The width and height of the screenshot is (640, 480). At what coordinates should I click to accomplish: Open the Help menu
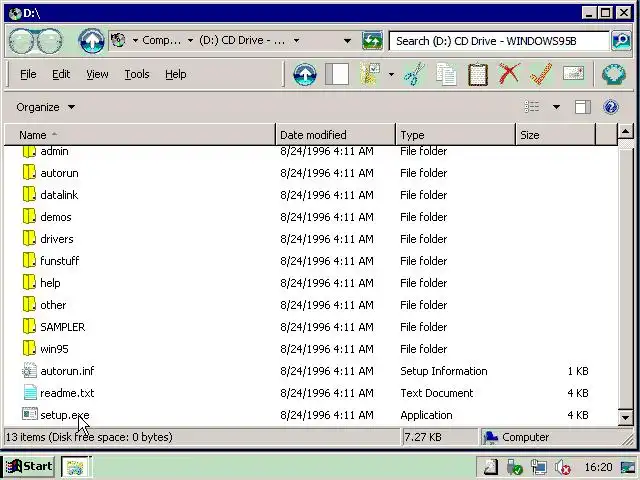coord(176,74)
